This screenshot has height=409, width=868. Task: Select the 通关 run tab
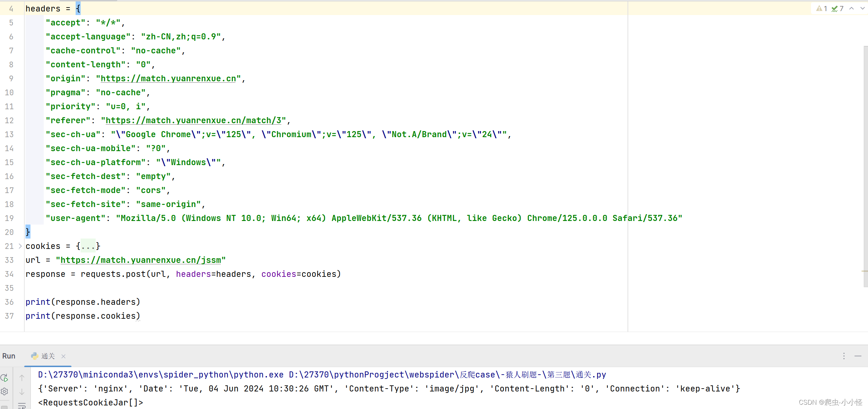point(47,356)
